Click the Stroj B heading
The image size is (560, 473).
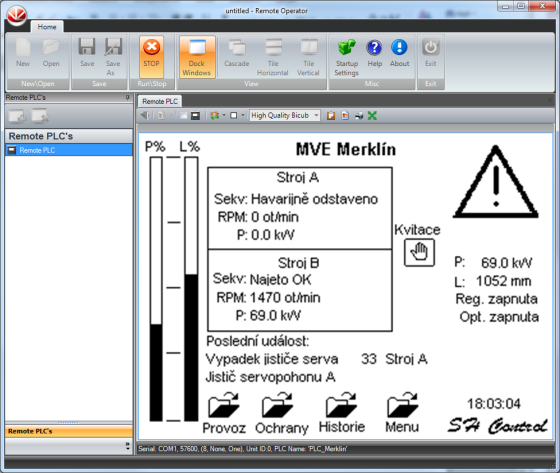(299, 263)
